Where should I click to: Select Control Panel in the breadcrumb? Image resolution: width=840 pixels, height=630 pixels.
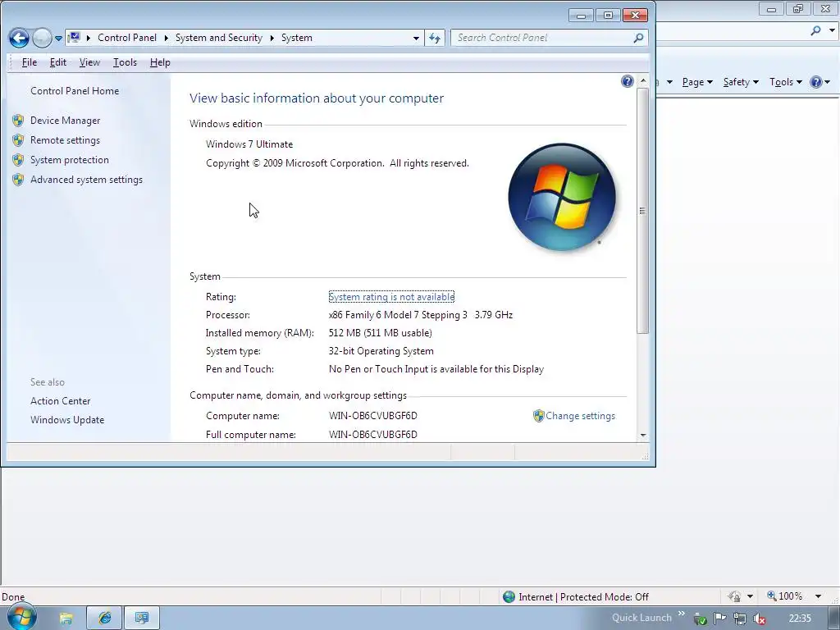pyautogui.click(x=127, y=38)
